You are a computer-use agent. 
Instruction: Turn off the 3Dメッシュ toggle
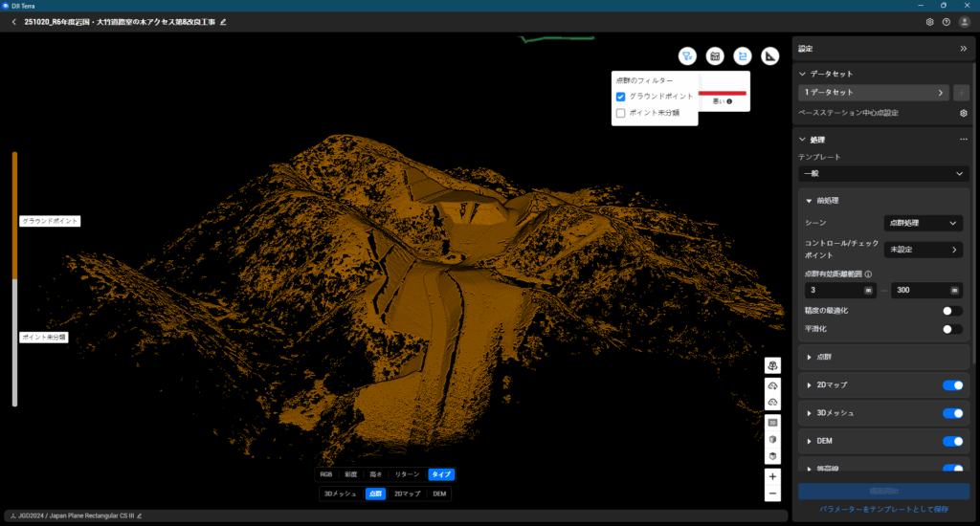pyautogui.click(x=951, y=413)
